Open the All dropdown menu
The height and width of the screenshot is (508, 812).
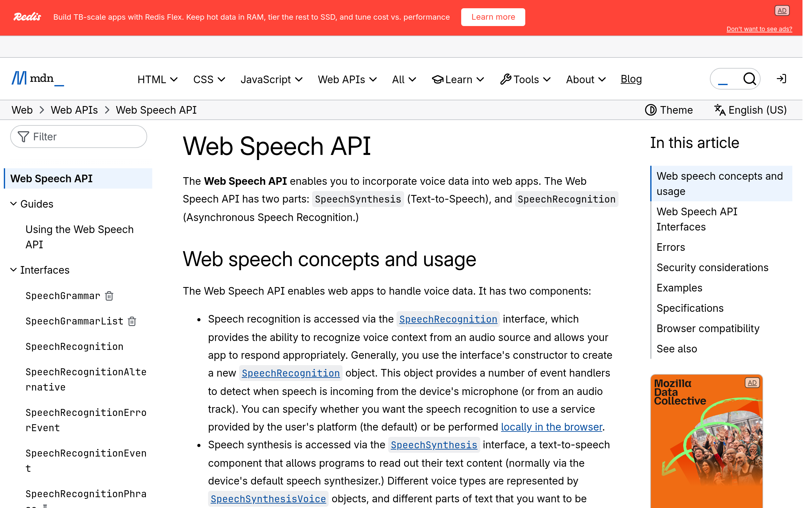[404, 79]
